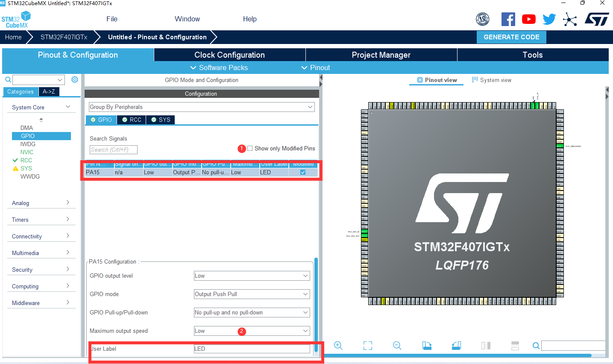Screen dimensions: 613x364
Task: Click the GENERATE CODE button
Action: coord(511,37)
